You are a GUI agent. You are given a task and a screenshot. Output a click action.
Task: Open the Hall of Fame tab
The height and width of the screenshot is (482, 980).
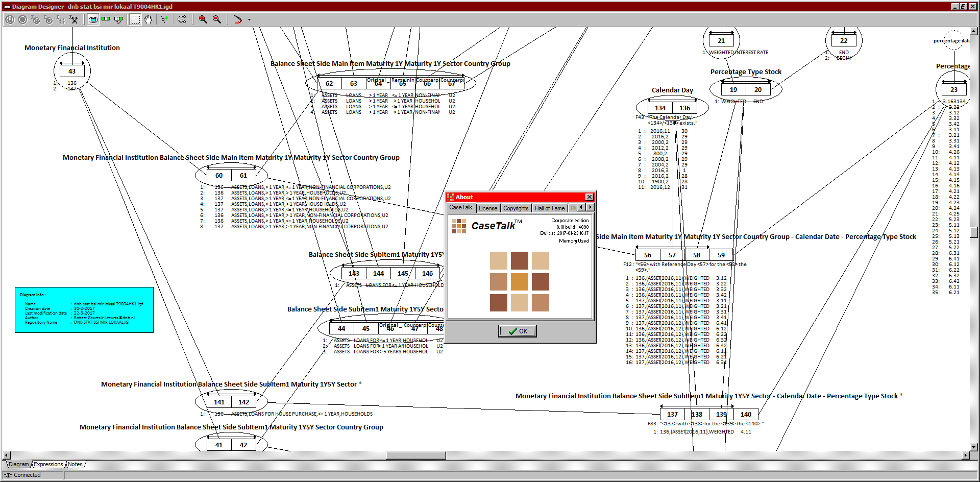pos(549,208)
